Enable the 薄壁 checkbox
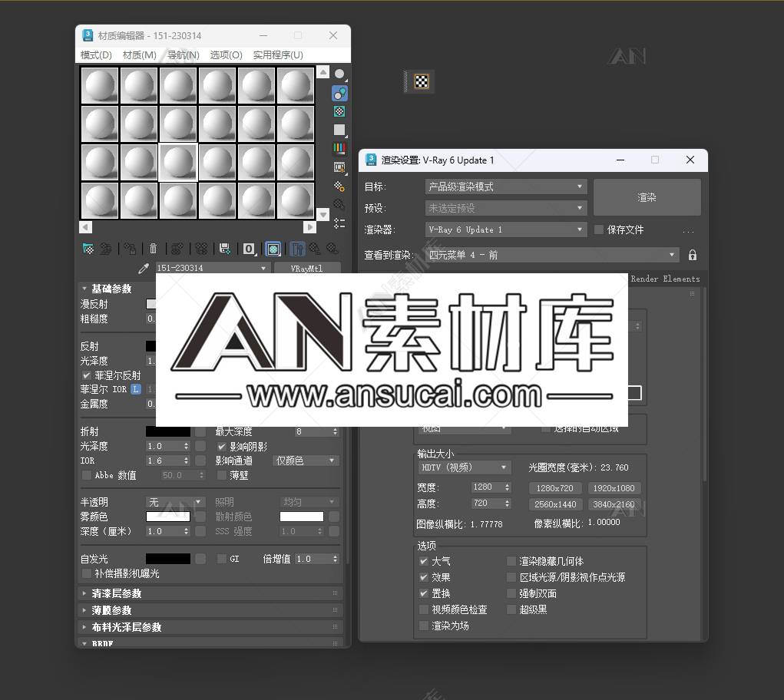This screenshot has width=784, height=700. [x=221, y=475]
